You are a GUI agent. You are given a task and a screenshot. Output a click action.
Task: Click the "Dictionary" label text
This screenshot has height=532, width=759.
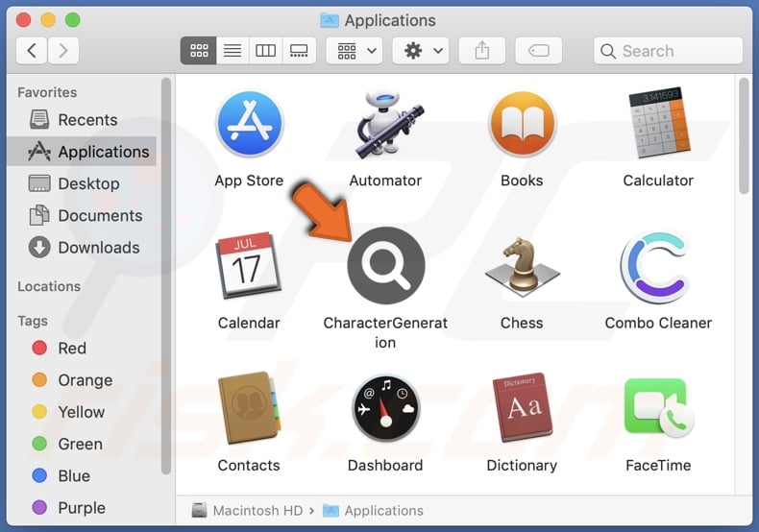[x=522, y=465]
